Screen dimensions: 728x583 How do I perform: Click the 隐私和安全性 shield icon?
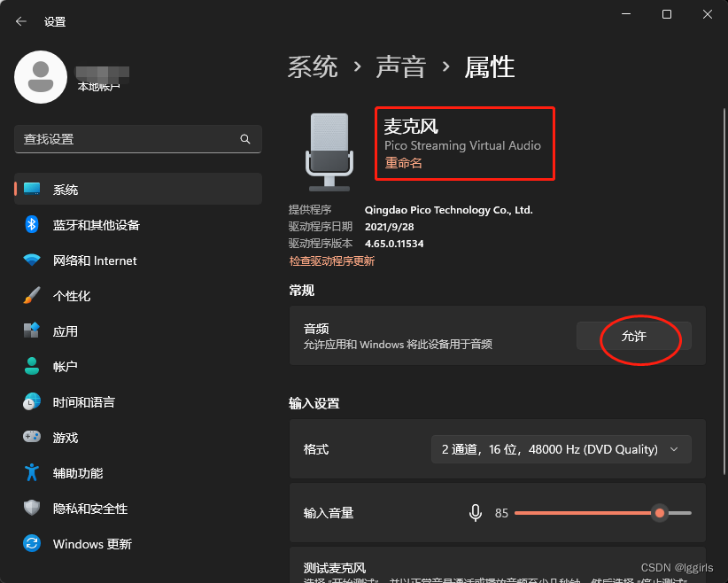pos(32,508)
